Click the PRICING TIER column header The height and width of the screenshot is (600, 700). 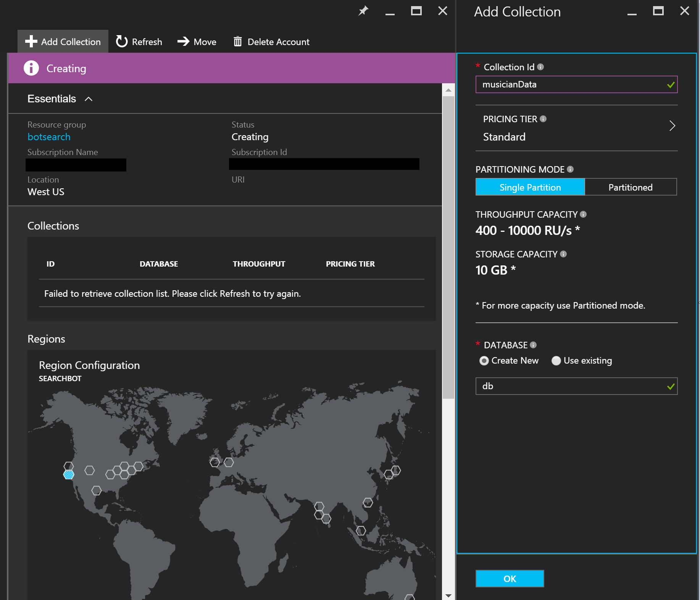pyautogui.click(x=350, y=264)
